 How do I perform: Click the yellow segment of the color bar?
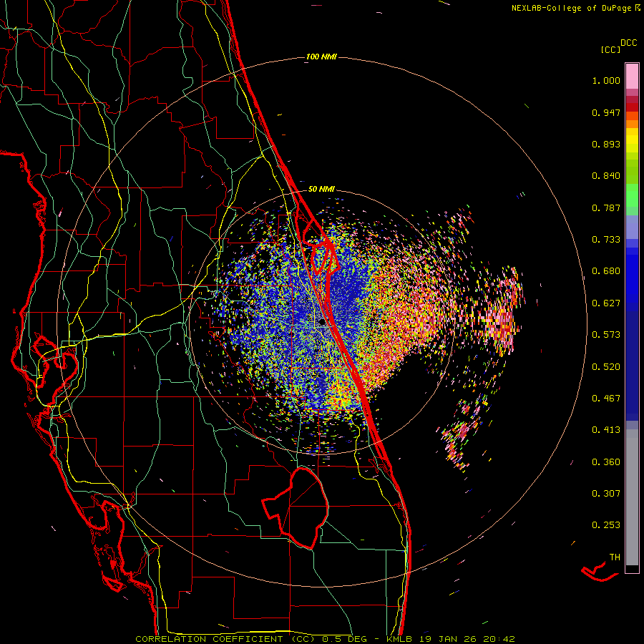632,141
